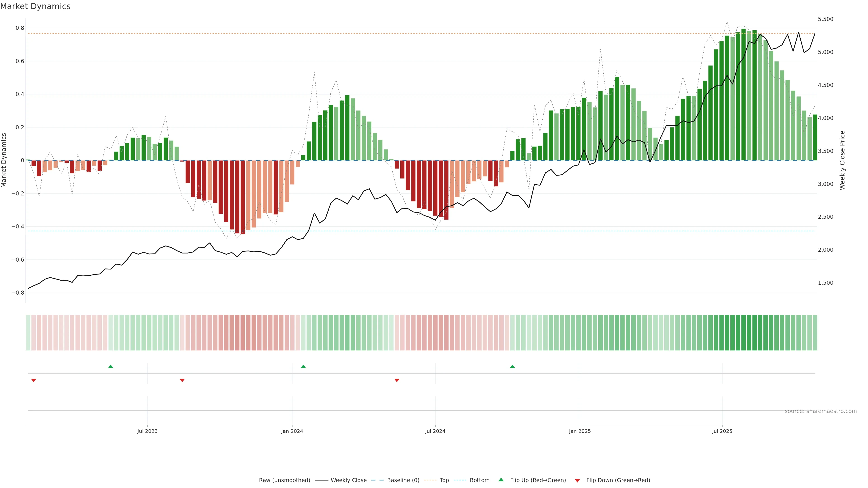The width and height of the screenshot is (868, 488).
Task: Click the Flip Up (Red→Green) legend label
Action: coord(538,480)
